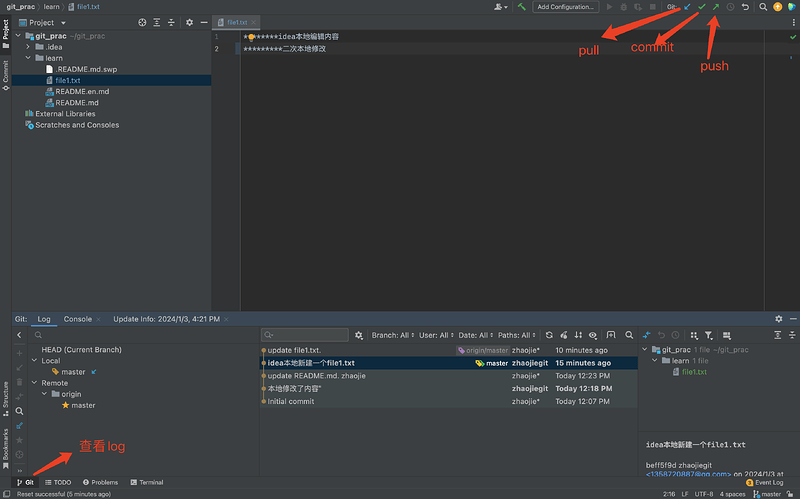Click the Rollback undo icon in toolbar
The height and width of the screenshot is (499, 800).
click(x=745, y=7)
